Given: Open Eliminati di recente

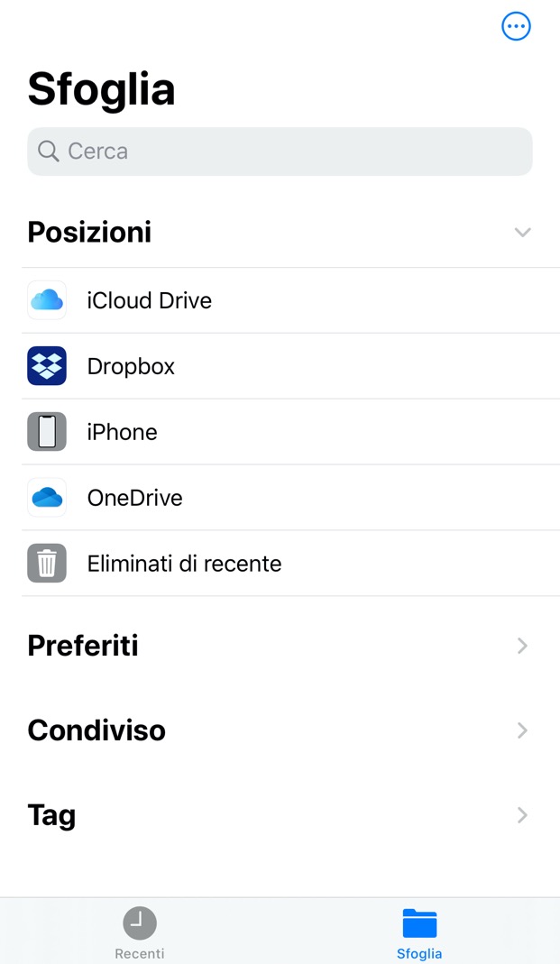Looking at the screenshot, I should [184, 564].
